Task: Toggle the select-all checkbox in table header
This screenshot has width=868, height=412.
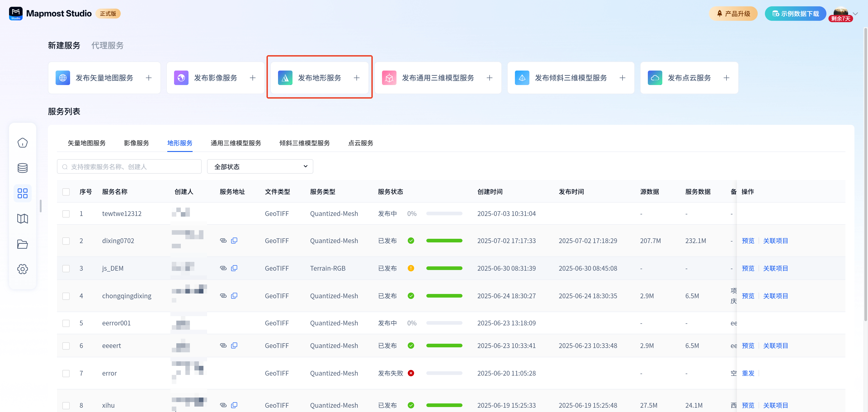Action: tap(66, 192)
